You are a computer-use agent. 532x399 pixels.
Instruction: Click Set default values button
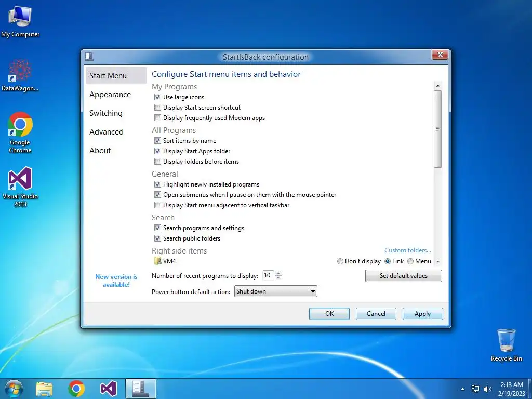[x=403, y=276]
